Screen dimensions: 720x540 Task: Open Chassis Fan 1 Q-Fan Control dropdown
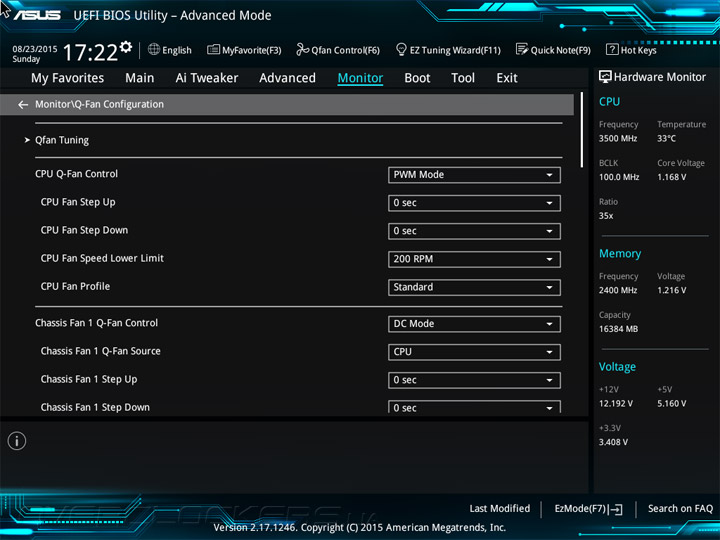[474, 324]
